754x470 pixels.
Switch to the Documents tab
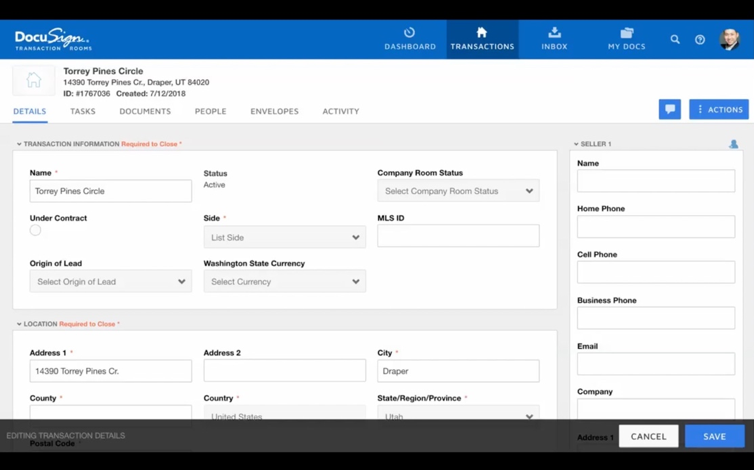145,111
